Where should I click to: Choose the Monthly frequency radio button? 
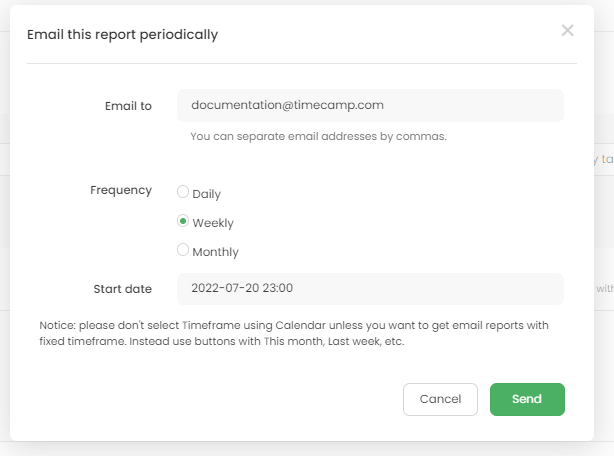(x=183, y=250)
